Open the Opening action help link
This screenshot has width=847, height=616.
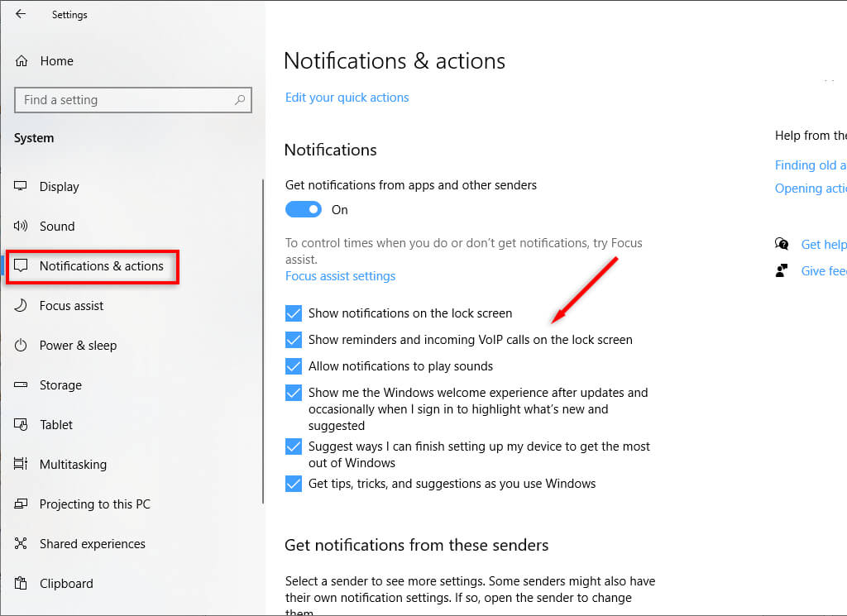coord(811,189)
